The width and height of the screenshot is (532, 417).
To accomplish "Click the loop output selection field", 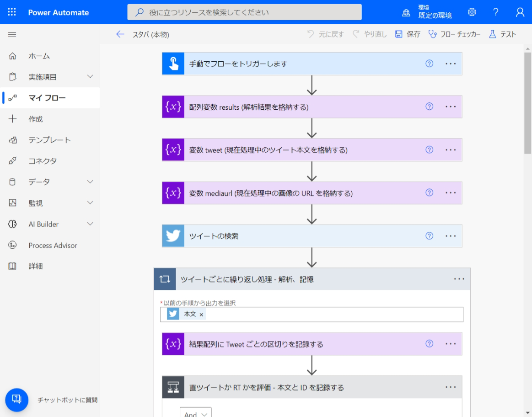I will click(312, 314).
